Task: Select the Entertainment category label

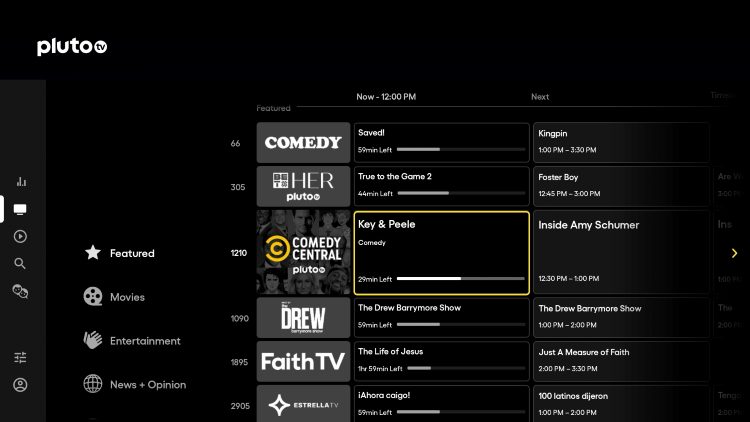Action: click(x=145, y=341)
